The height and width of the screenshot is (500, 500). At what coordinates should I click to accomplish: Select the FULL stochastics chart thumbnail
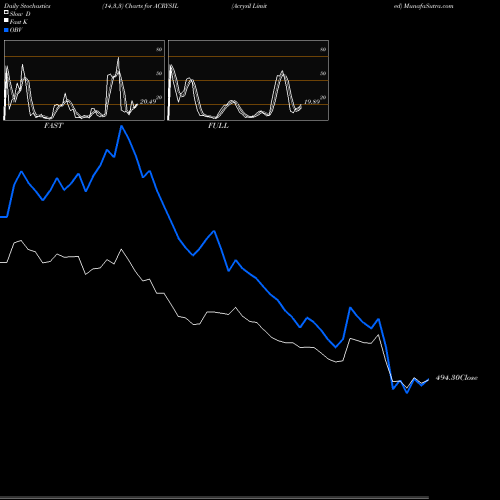[x=248, y=80]
